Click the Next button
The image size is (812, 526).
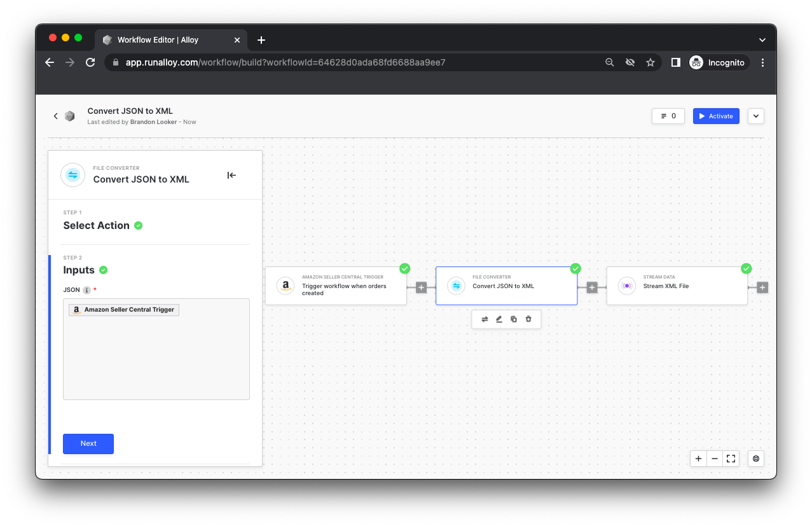(88, 443)
